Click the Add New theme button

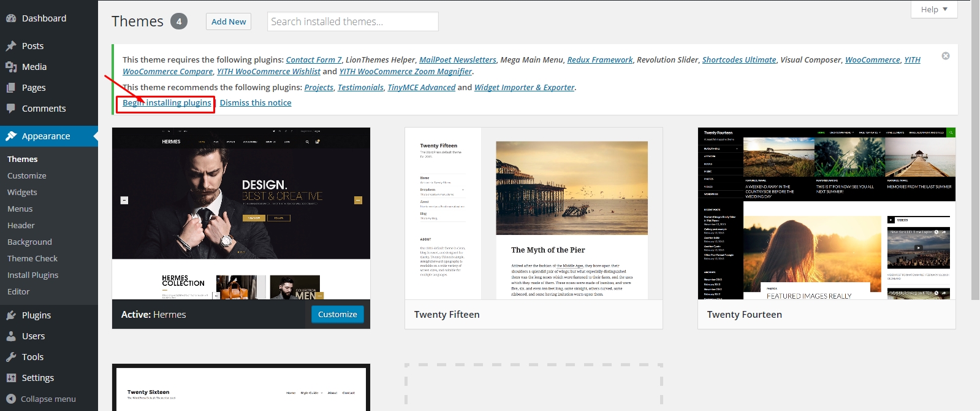pyautogui.click(x=229, y=21)
